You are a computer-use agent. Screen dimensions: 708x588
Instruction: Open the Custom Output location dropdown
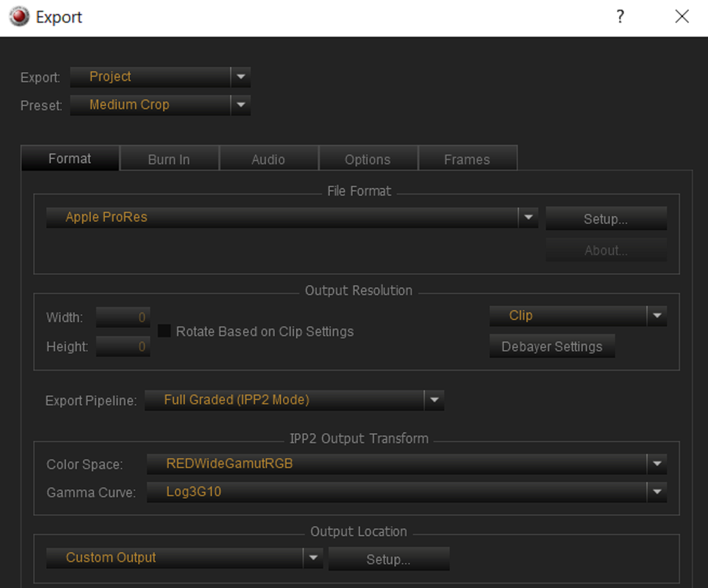coord(185,558)
